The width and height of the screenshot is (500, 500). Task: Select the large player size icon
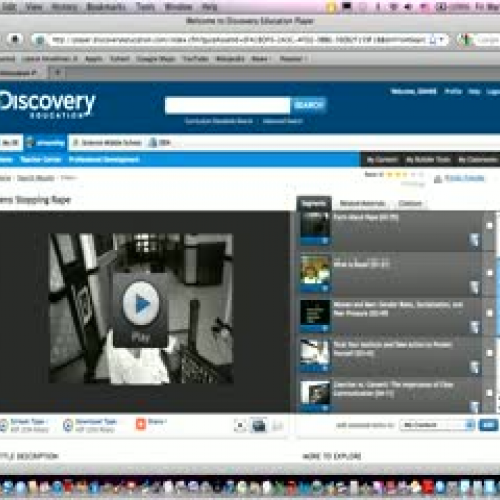click(278, 425)
